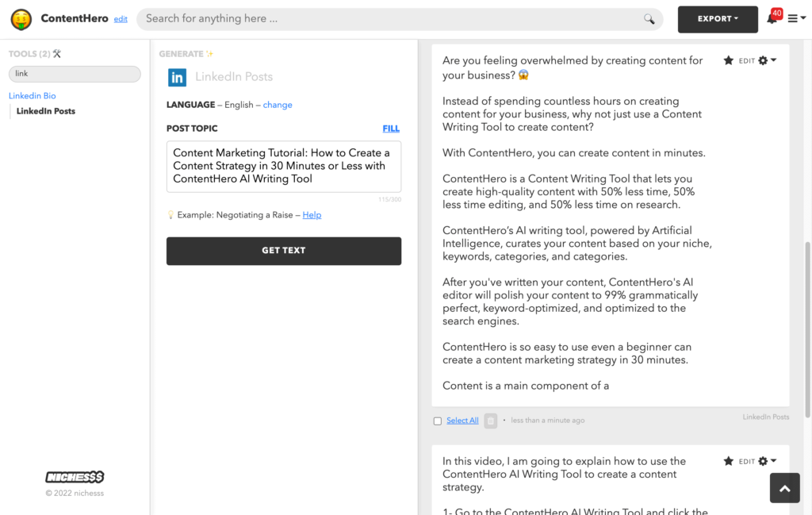Click the ContentHero emoji logo
This screenshot has width=812, height=515.
(21, 19)
